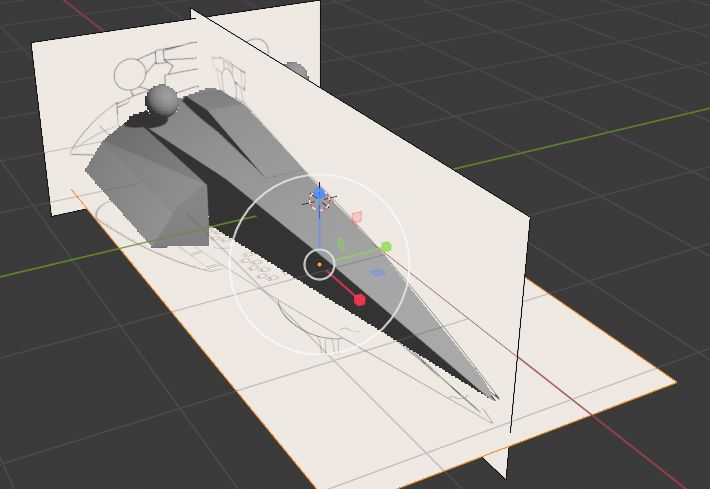
Task: Click the red square plane-constraint handle
Action: [357, 217]
